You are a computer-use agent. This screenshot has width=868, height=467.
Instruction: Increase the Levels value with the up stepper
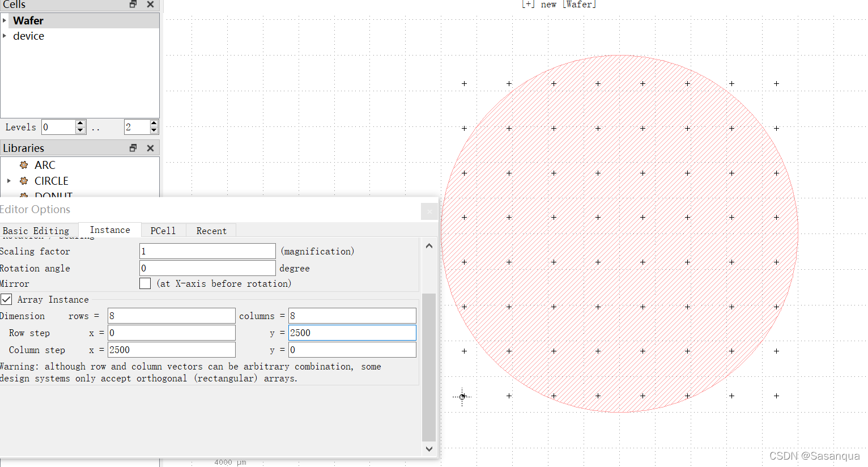(80, 124)
